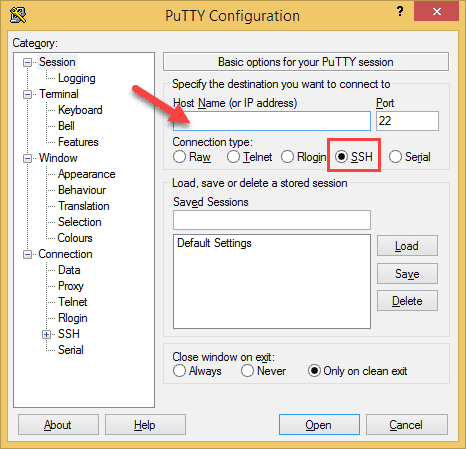Collapse the Window tree node
The height and width of the screenshot is (449, 466).
point(27,158)
